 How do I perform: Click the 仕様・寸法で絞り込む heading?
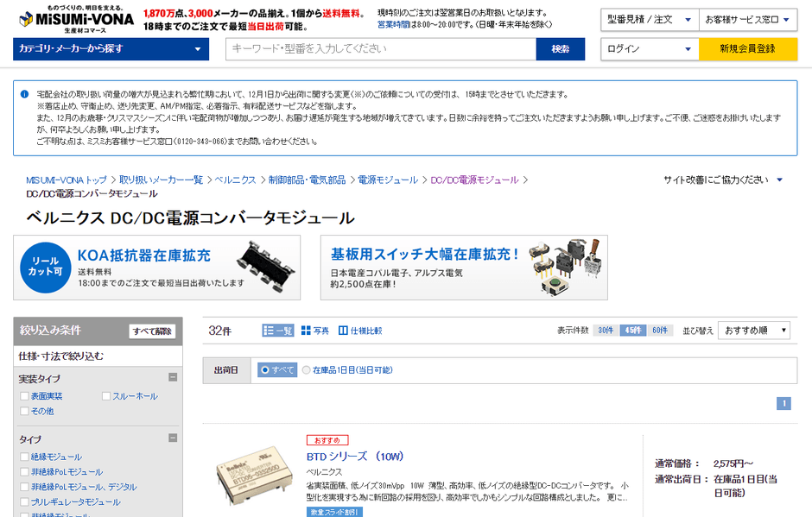click(x=61, y=356)
